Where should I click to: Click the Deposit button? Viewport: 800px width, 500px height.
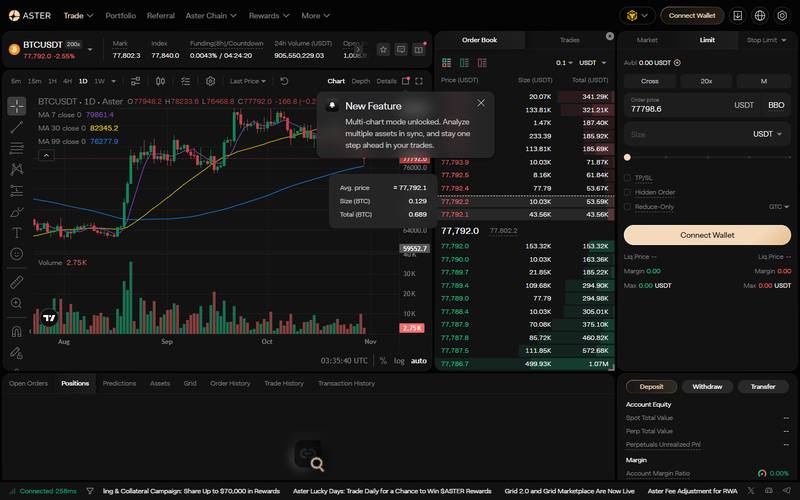pos(652,387)
